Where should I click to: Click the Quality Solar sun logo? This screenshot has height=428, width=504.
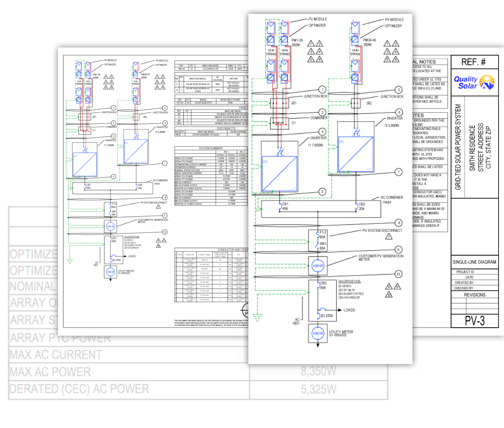tap(487, 82)
